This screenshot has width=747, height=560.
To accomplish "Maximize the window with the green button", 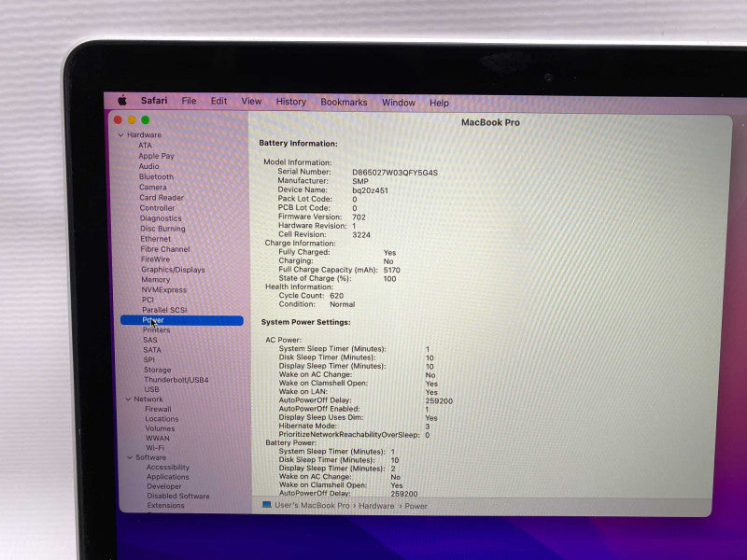I will click(x=146, y=120).
